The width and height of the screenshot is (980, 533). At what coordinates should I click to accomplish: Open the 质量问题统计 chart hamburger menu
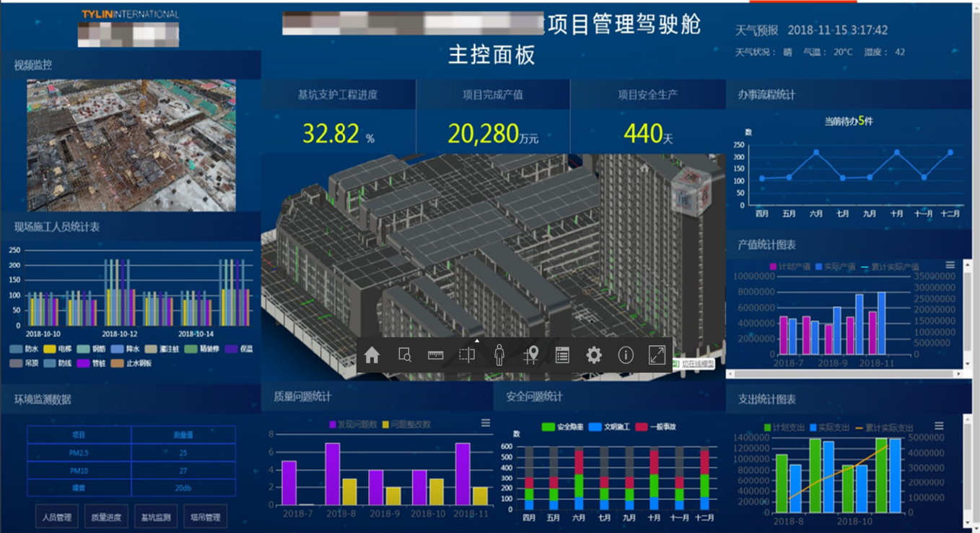click(x=486, y=423)
